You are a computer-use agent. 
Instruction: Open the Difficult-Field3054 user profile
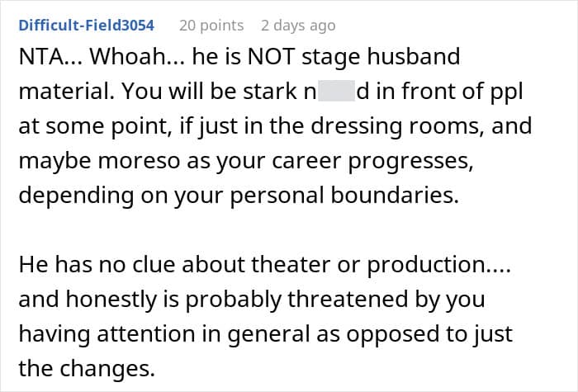[86, 26]
